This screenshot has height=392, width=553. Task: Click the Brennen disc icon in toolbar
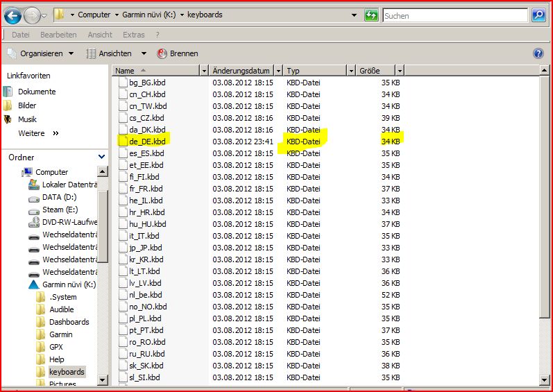tap(162, 53)
